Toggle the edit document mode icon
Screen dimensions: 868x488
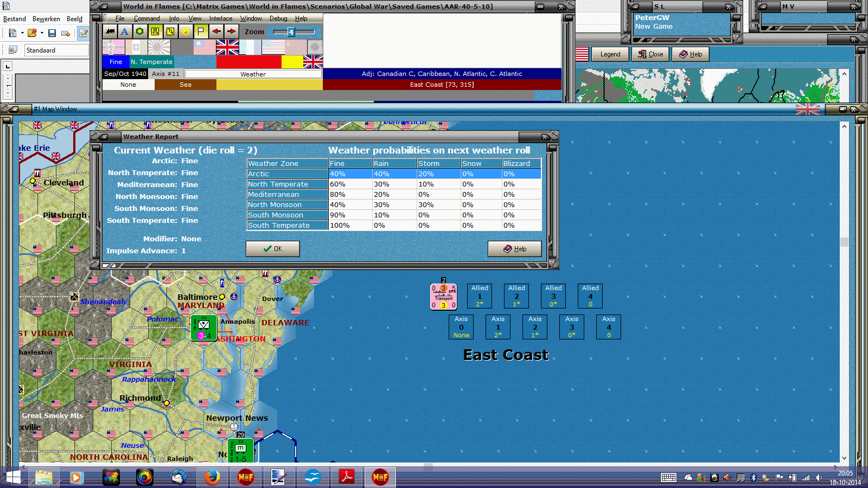[x=83, y=33]
